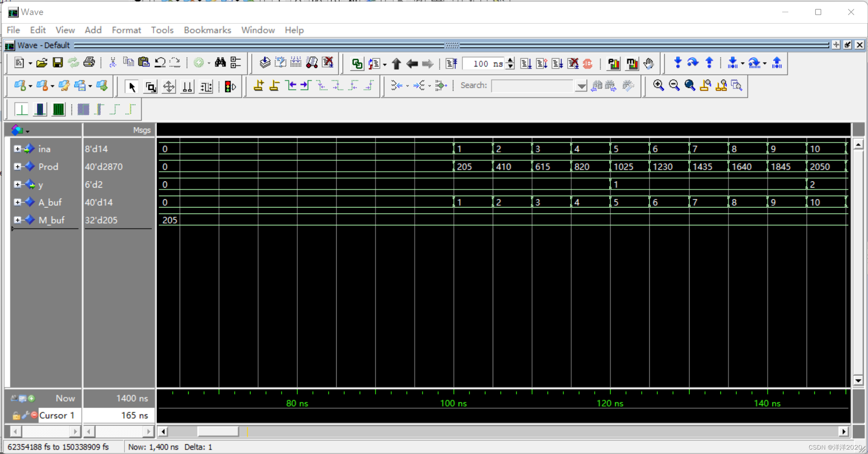
Task: Click the run length 100 ns field
Action: pos(484,63)
